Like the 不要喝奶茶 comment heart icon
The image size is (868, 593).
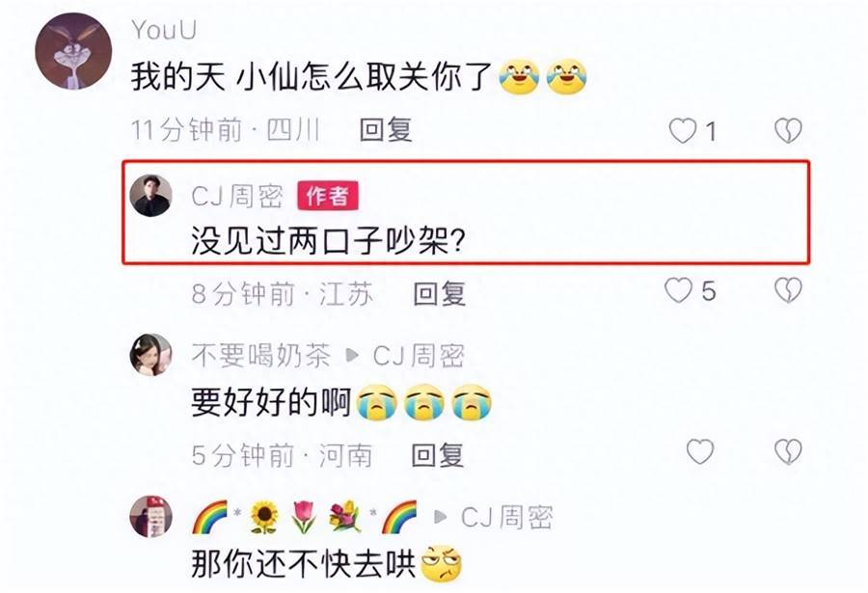coord(700,452)
